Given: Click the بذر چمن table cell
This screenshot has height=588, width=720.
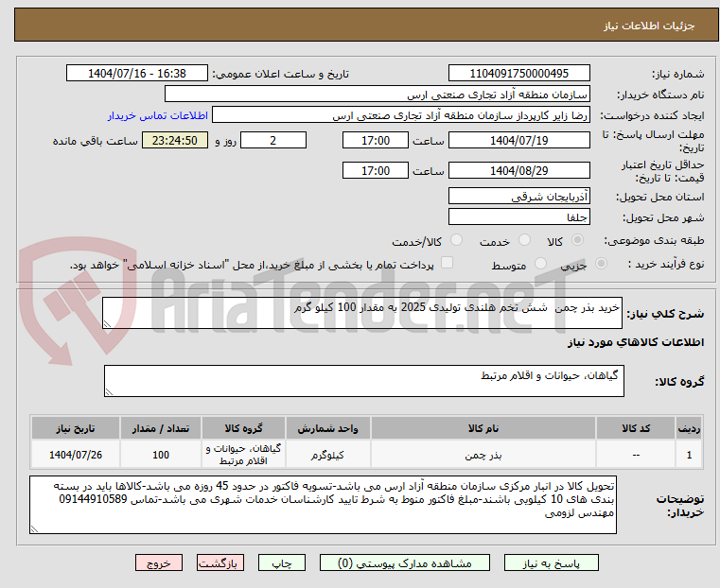Looking at the screenshot, I should 483,455.
